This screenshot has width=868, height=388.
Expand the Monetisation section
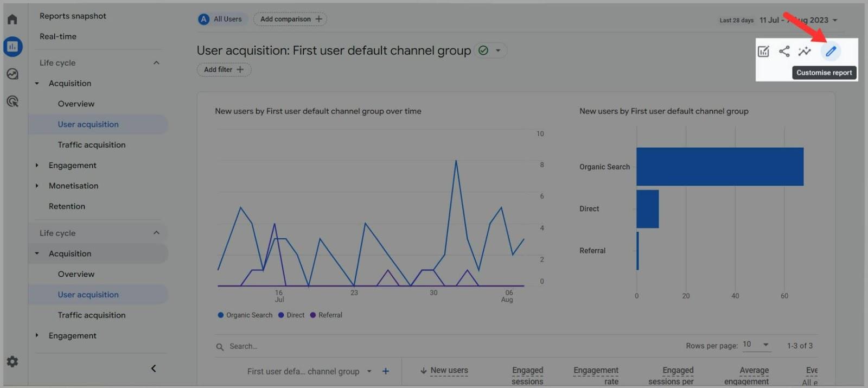click(74, 186)
